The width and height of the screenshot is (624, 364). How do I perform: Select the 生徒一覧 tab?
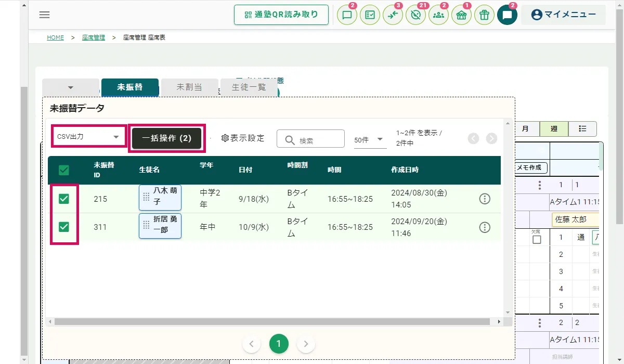click(x=249, y=87)
